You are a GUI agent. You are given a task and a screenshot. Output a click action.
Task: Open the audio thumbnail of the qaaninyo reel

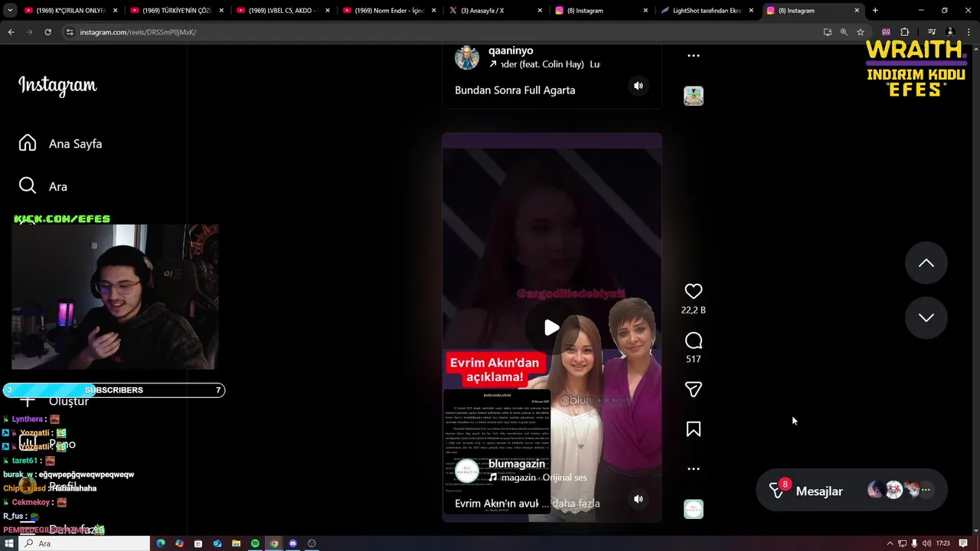click(693, 96)
